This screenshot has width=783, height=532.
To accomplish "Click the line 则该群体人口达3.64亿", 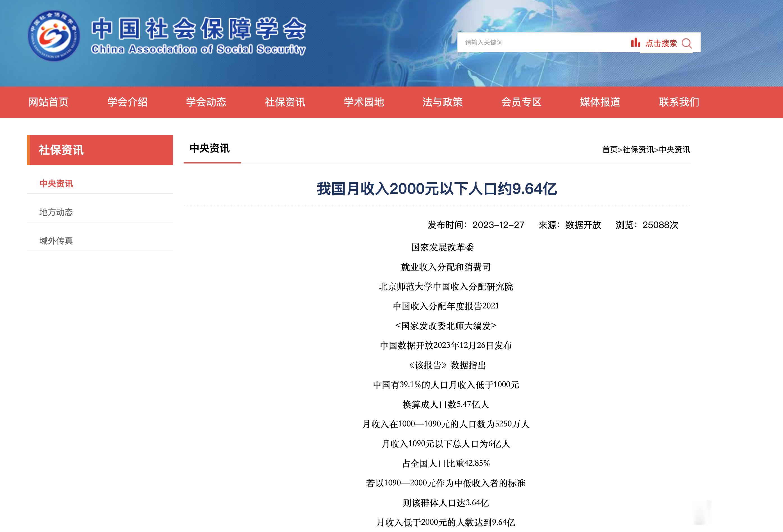I will tap(446, 503).
